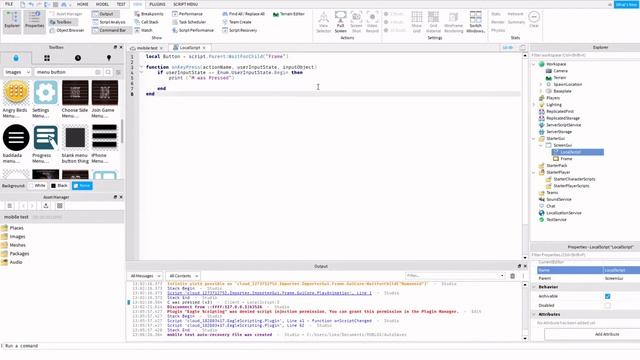Select the Angry Birds Menu thumbnail
This screenshot has width=640, height=360.
click(x=16, y=92)
